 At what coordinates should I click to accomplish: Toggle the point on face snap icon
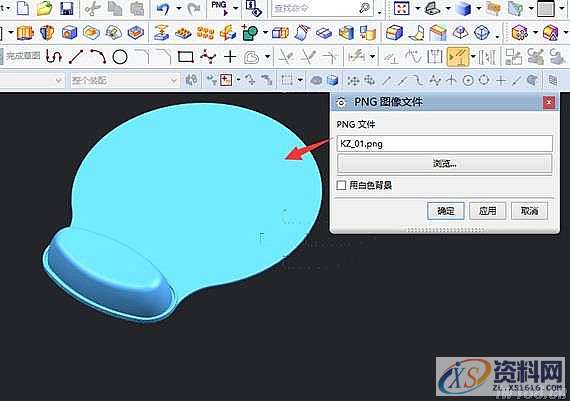click(x=532, y=80)
